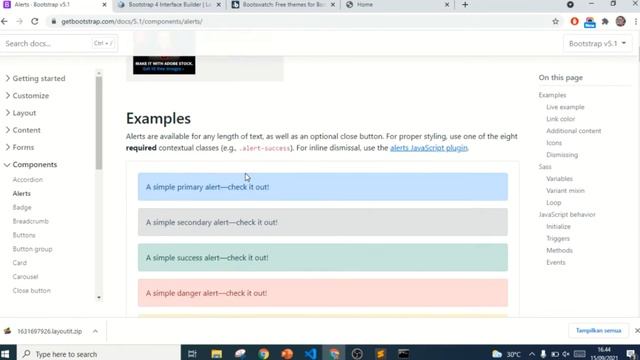Image resolution: width=640 pixels, height=360 pixels.
Task: Expand the Layout section
Action: 20,113
